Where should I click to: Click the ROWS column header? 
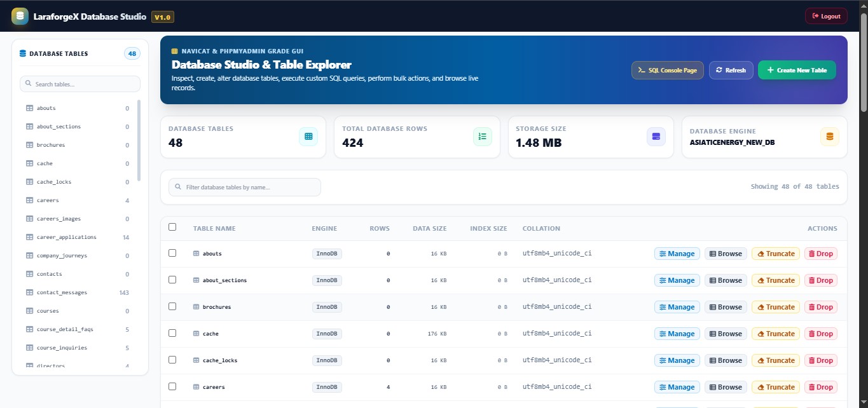click(380, 229)
